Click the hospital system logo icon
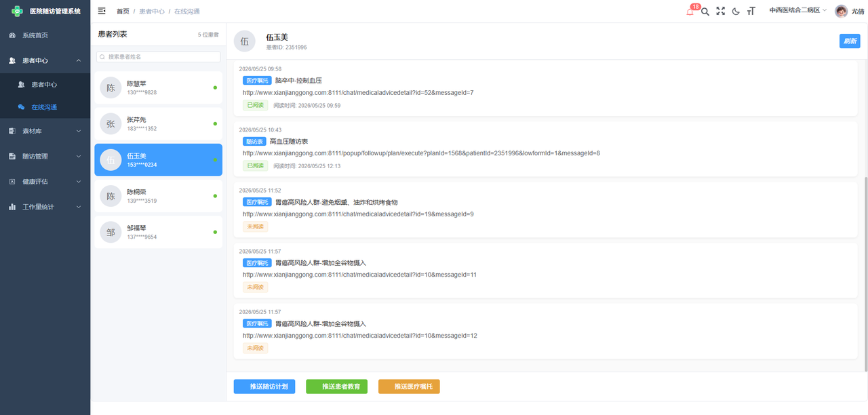The height and width of the screenshot is (415, 868). tap(16, 11)
